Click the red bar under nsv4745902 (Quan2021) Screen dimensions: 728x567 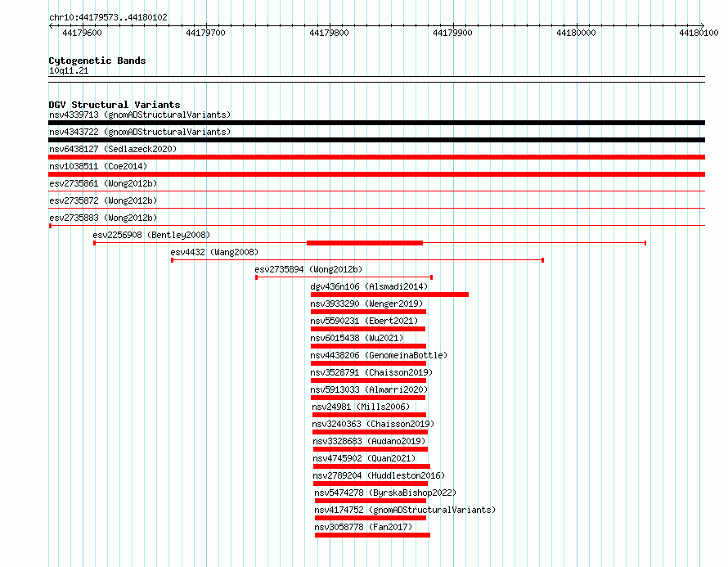pyautogui.click(x=371, y=466)
